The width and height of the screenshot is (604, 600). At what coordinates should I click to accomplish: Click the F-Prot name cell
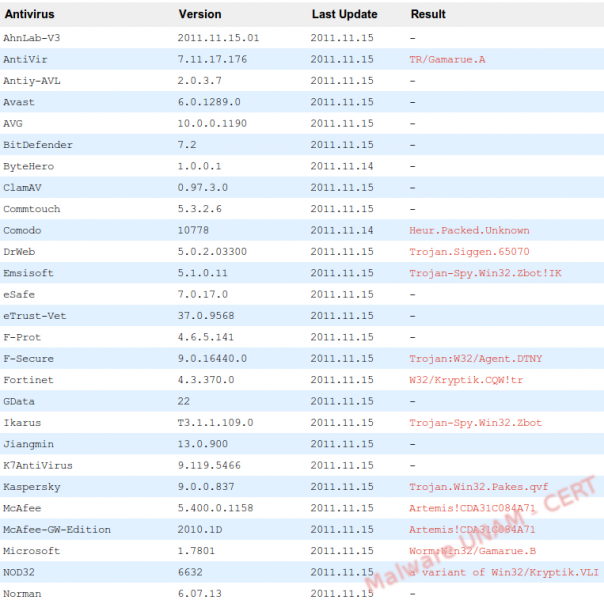[x=22, y=337]
